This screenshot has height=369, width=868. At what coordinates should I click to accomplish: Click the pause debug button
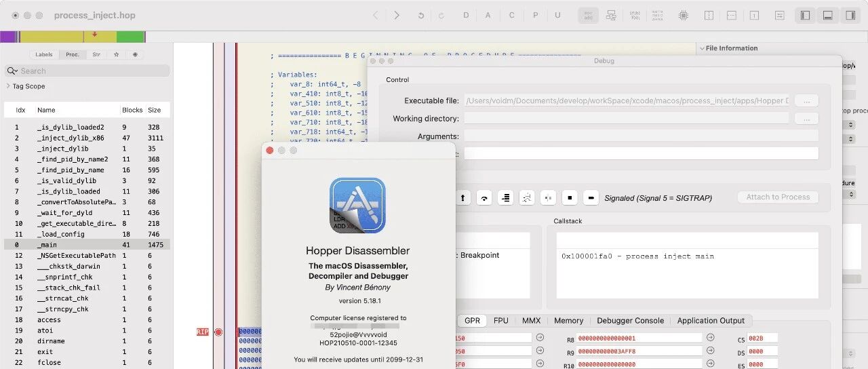point(549,197)
